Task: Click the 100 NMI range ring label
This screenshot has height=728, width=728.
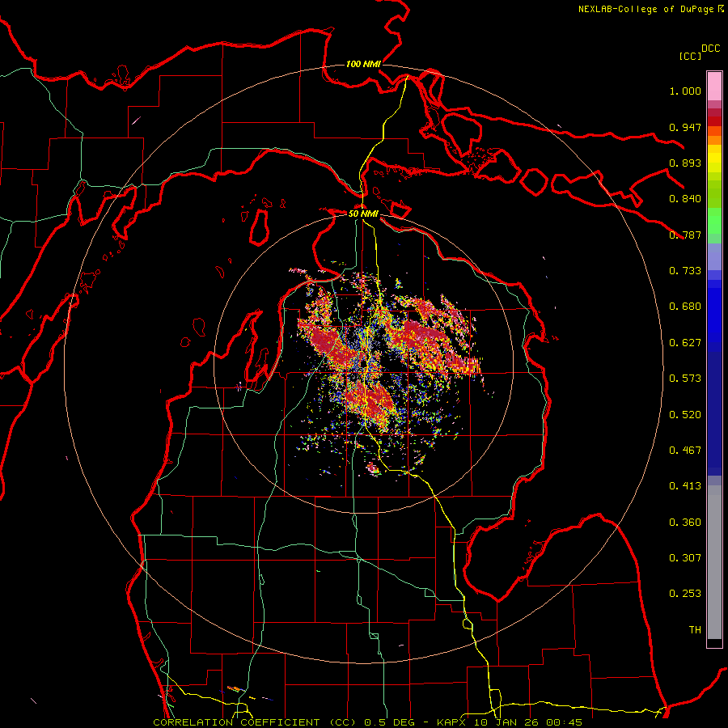Action: [x=363, y=64]
